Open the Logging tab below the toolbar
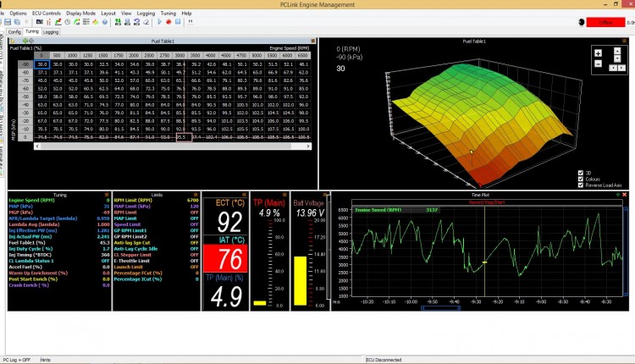This screenshot has width=635, height=364. point(52,31)
